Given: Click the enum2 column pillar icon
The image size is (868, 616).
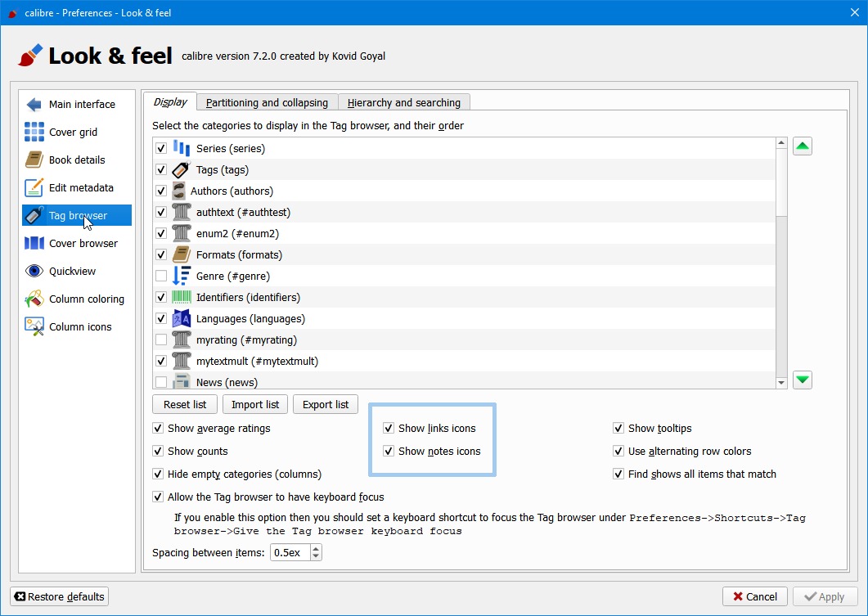Looking at the screenshot, I should [x=181, y=234].
